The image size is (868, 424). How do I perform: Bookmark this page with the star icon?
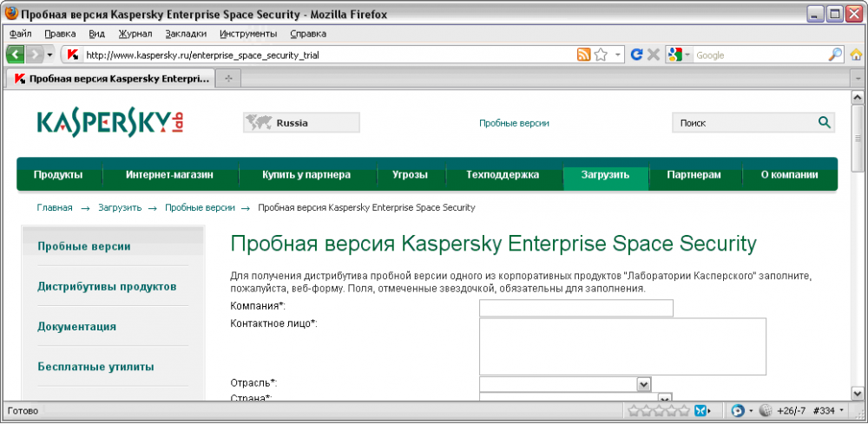(601, 55)
